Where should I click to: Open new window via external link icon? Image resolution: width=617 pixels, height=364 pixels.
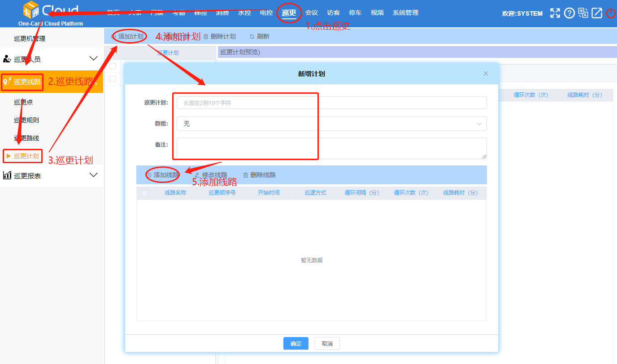(597, 13)
